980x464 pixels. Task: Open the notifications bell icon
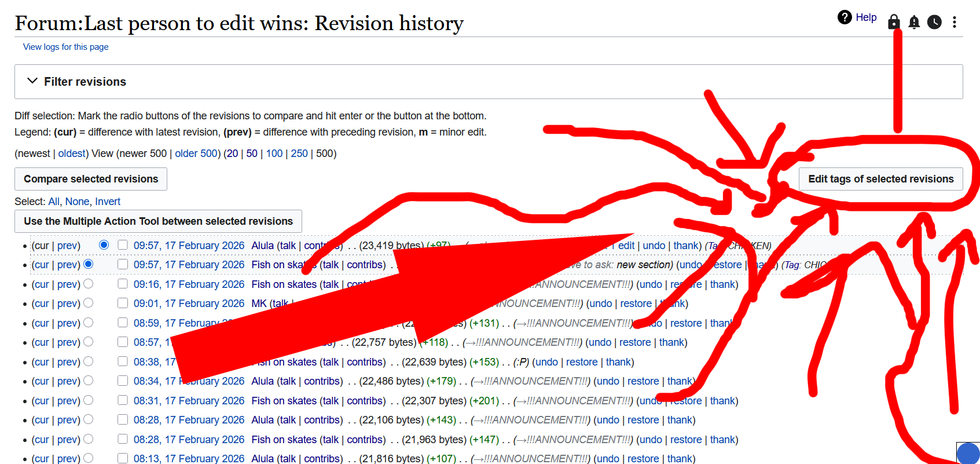tap(914, 22)
